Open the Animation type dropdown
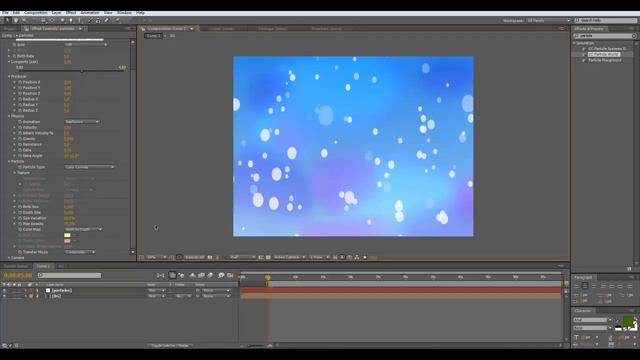This screenshot has height=360, width=640. (x=82, y=122)
